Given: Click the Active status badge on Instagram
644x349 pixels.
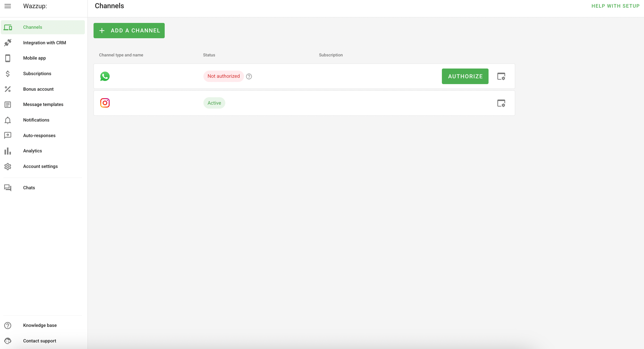Looking at the screenshot, I should click(x=214, y=103).
